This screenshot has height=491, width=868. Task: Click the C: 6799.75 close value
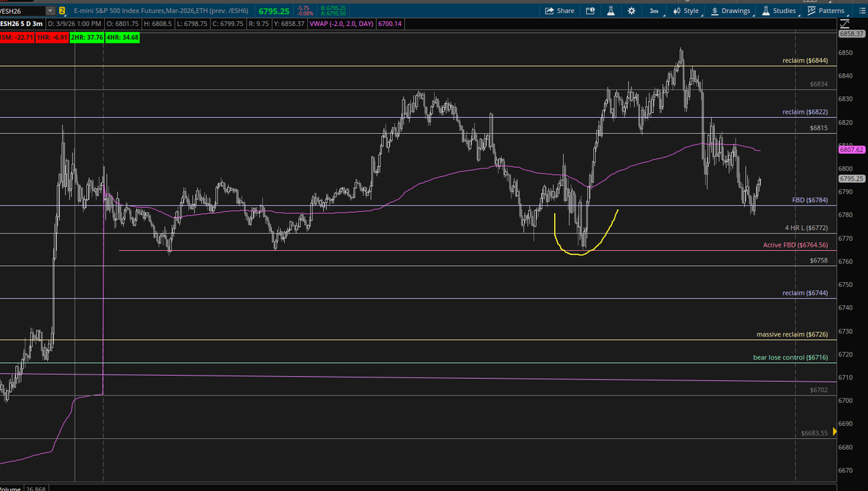(x=227, y=24)
